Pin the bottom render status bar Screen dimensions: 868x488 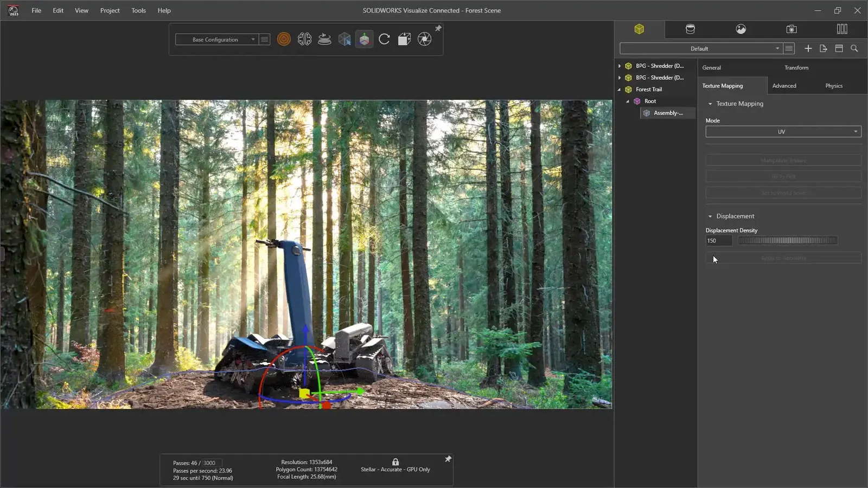pos(448,459)
